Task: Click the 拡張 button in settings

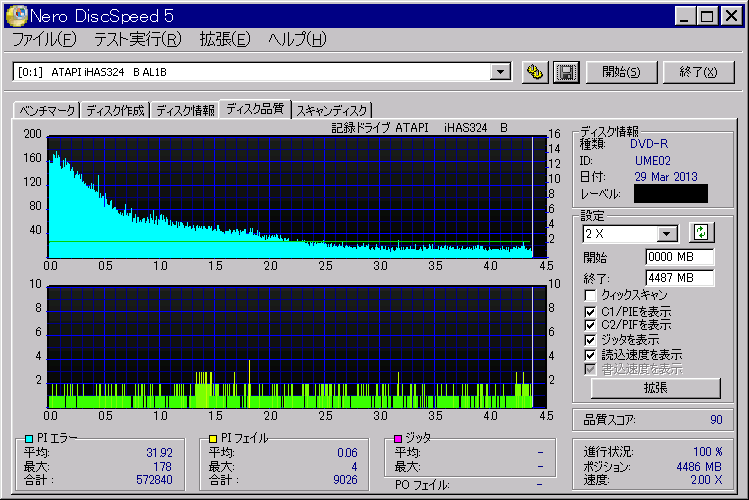Action: (x=655, y=388)
